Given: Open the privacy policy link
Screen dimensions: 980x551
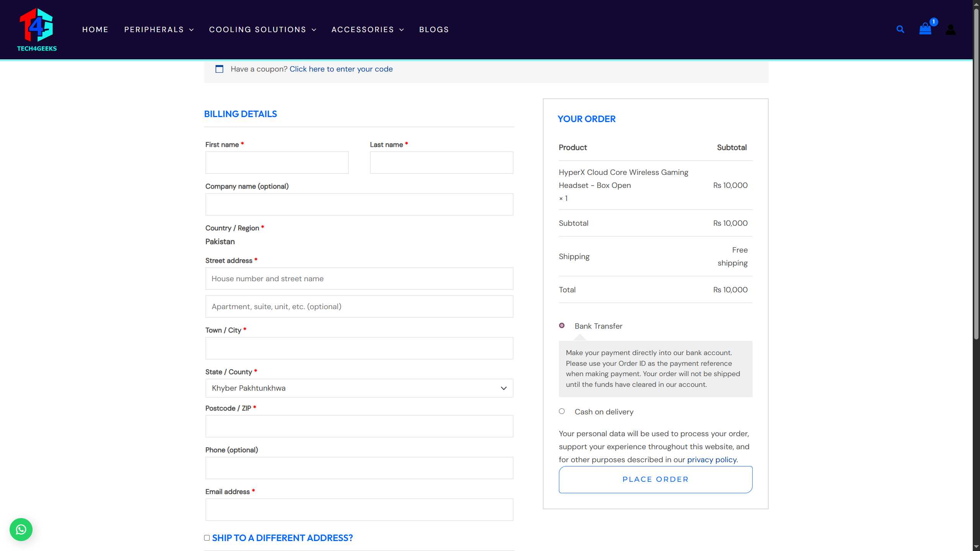Looking at the screenshot, I should (x=712, y=460).
